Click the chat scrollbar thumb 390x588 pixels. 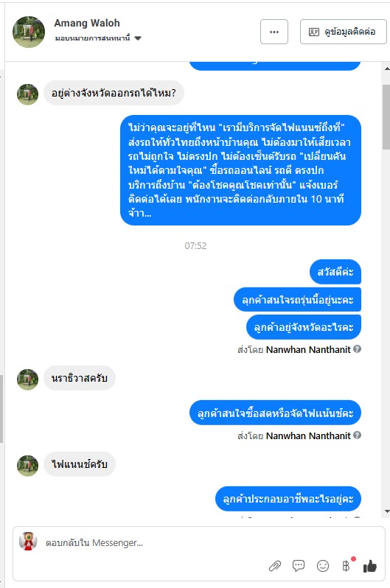(386, 117)
